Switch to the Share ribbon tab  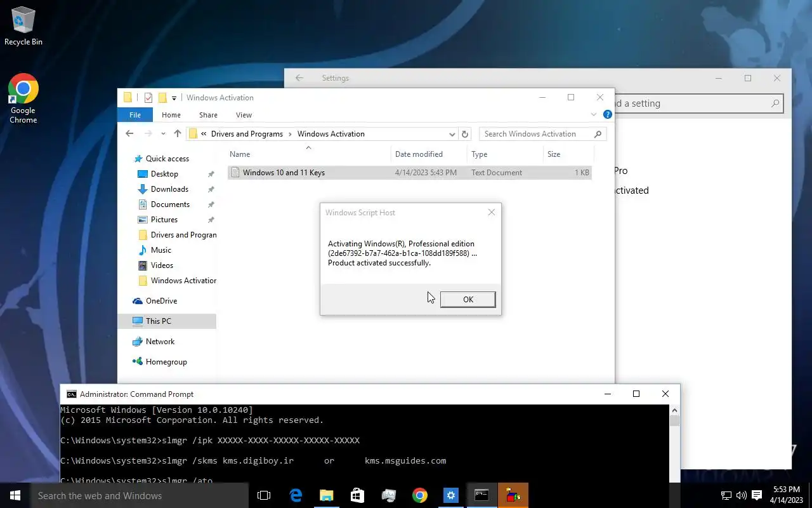(x=208, y=115)
